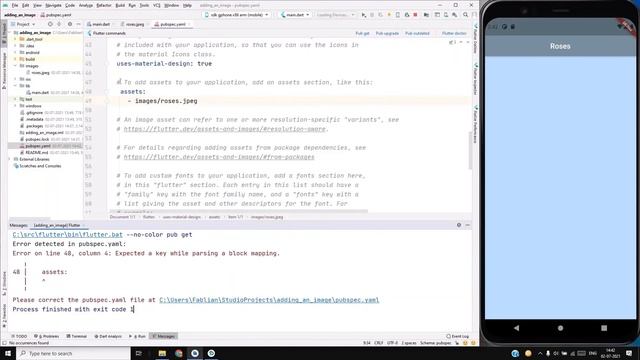Collapse the images folder

point(16,66)
